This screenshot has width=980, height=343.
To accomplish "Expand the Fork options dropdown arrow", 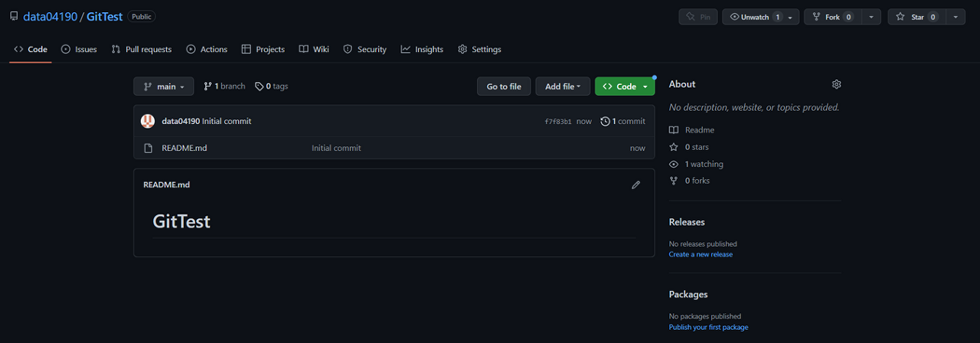I will (x=871, y=17).
